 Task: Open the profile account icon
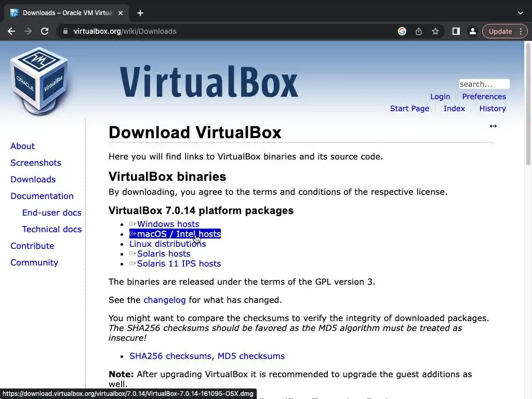[x=472, y=31]
